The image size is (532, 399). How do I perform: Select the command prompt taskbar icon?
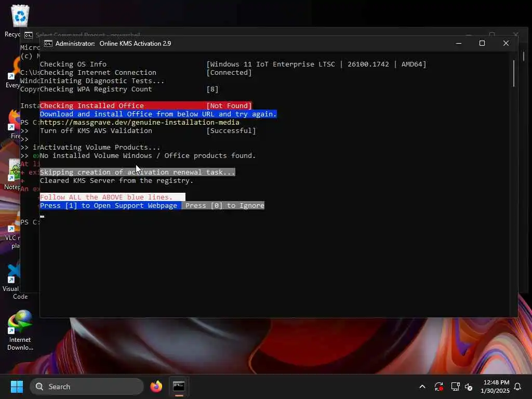click(x=179, y=387)
